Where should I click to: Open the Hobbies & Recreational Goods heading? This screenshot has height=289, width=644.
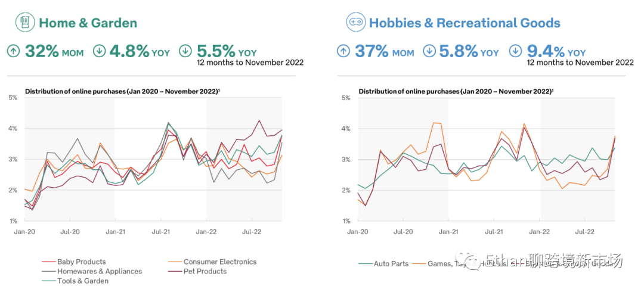point(465,23)
